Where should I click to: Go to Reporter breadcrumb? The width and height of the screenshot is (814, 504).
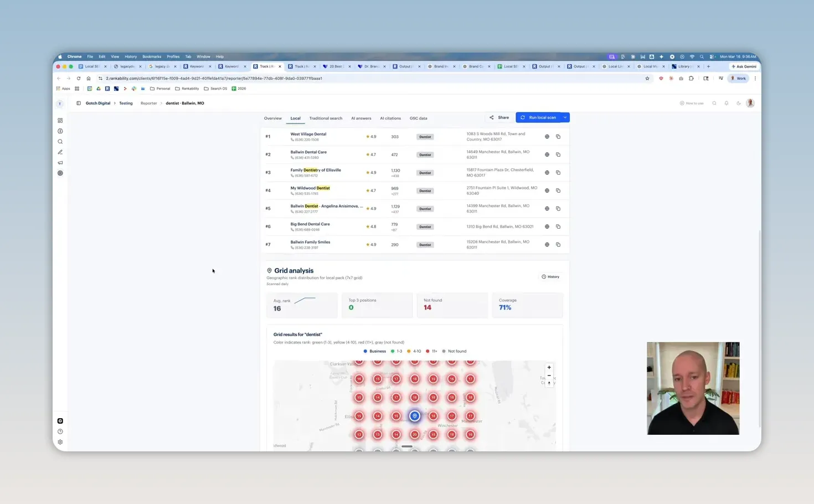(x=148, y=104)
